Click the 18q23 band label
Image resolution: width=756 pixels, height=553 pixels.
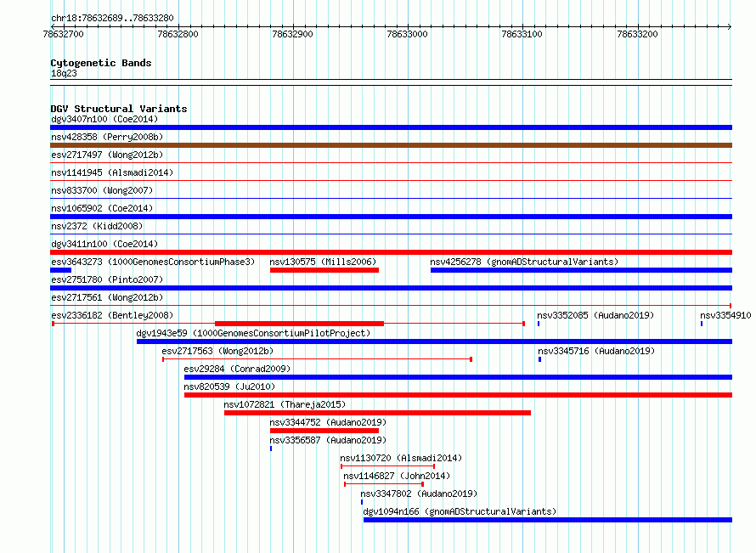[64, 73]
